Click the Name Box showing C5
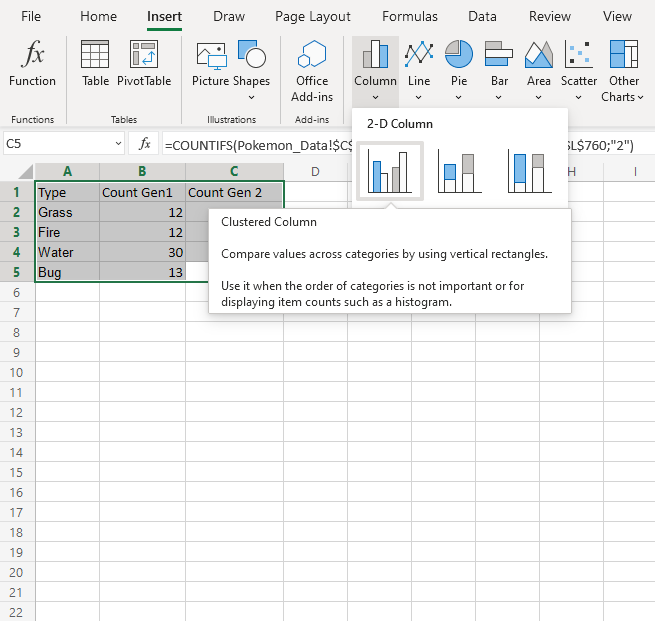 coord(55,144)
